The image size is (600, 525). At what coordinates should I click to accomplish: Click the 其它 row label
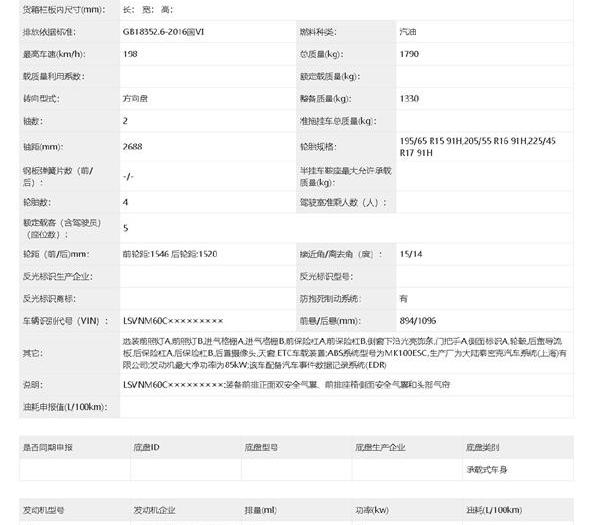(x=33, y=353)
